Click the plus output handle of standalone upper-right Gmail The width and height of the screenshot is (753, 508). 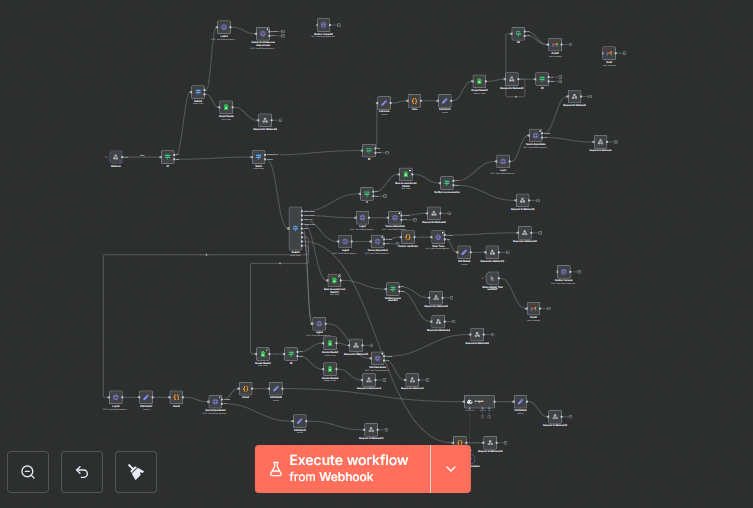pos(624,53)
